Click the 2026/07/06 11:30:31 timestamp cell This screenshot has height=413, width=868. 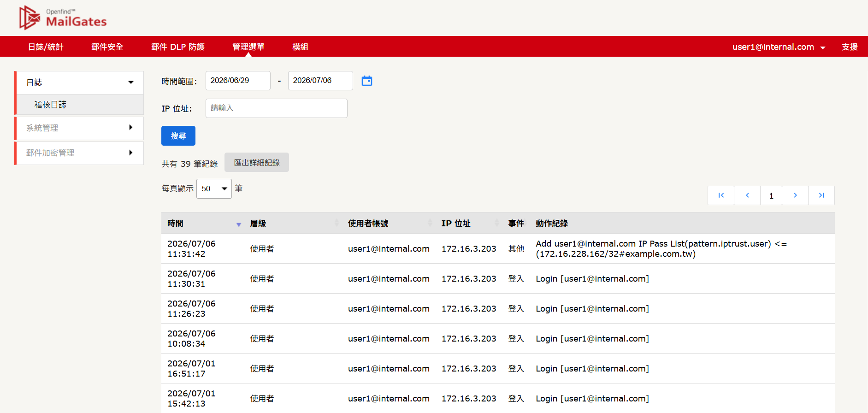[191, 279]
